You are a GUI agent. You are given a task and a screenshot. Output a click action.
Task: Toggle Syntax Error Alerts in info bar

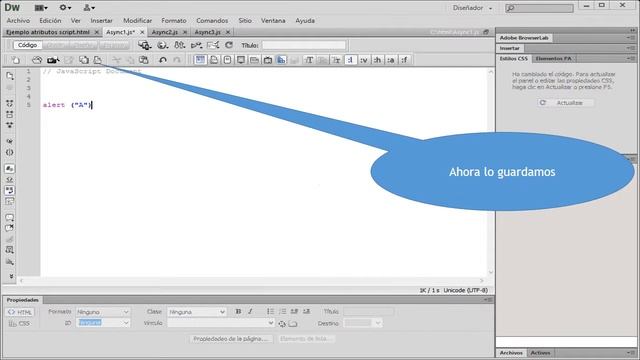tap(10, 202)
